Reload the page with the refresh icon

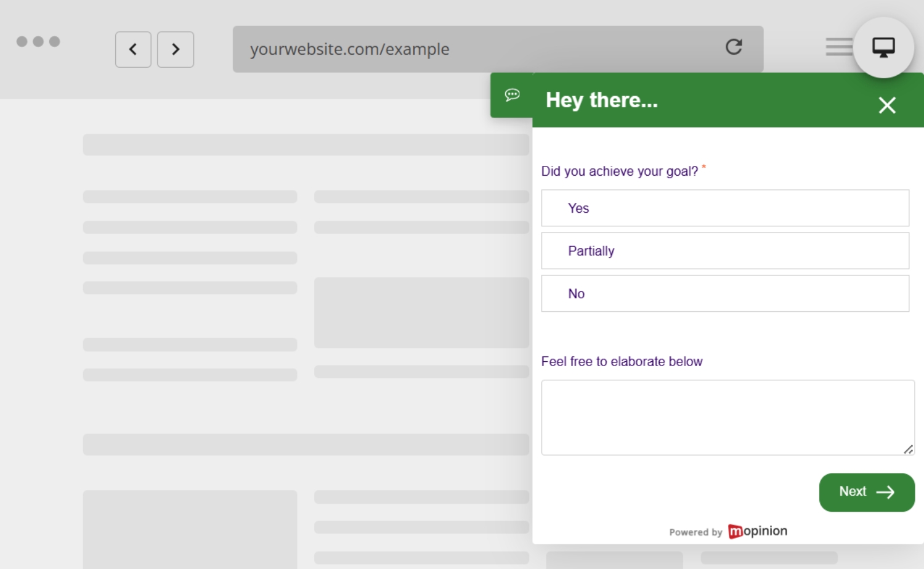point(733,47)
